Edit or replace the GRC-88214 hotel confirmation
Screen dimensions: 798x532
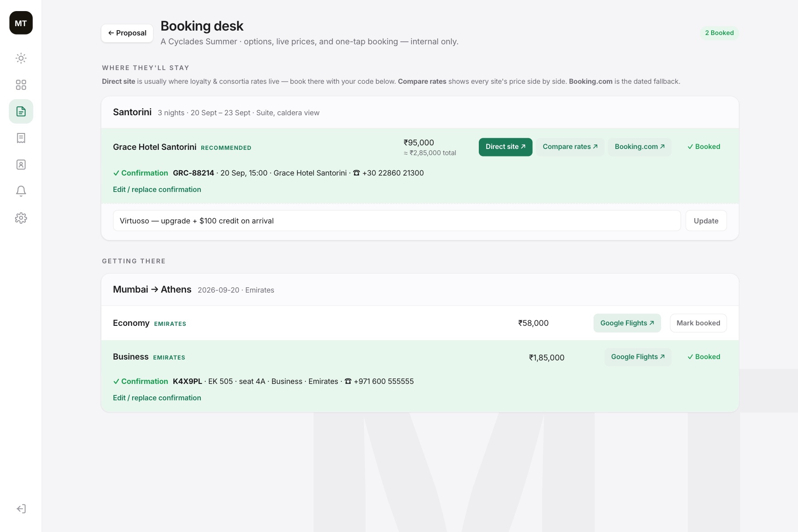(157, 190)
